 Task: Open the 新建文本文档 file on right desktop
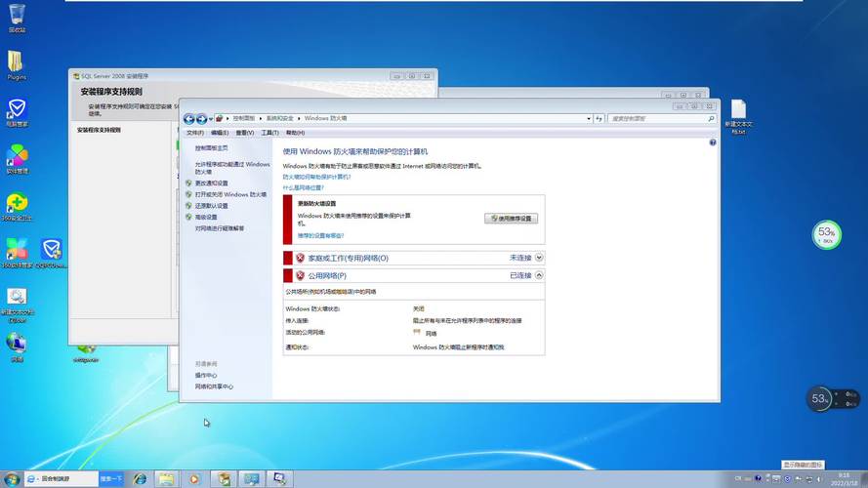pyautogui.click(x=738, y=117)
